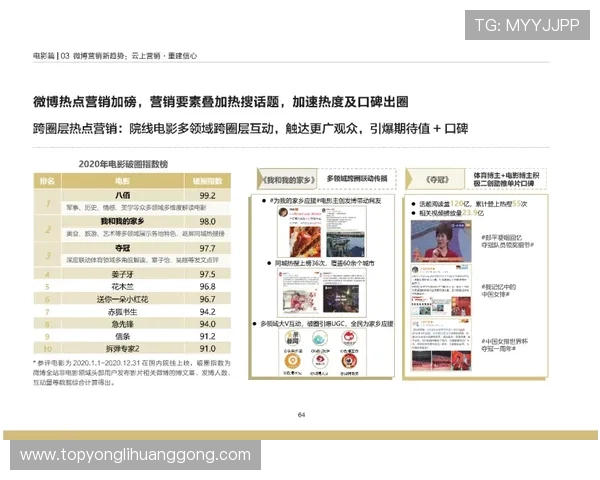This screenshot has height=480, width=600.
Task: Click the 话题阅读量120亿 bullet text
Action: [473, 204]
